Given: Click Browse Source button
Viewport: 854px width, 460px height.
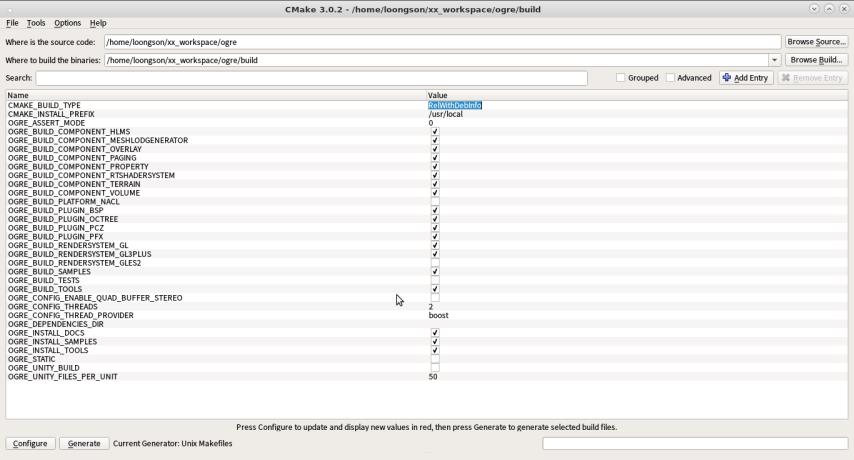Looking at the screenshot, I should pyautogui.click(x=816, y=42).
